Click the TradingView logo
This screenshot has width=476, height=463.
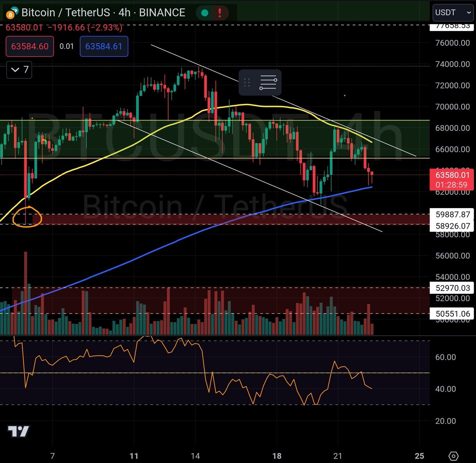19,431
